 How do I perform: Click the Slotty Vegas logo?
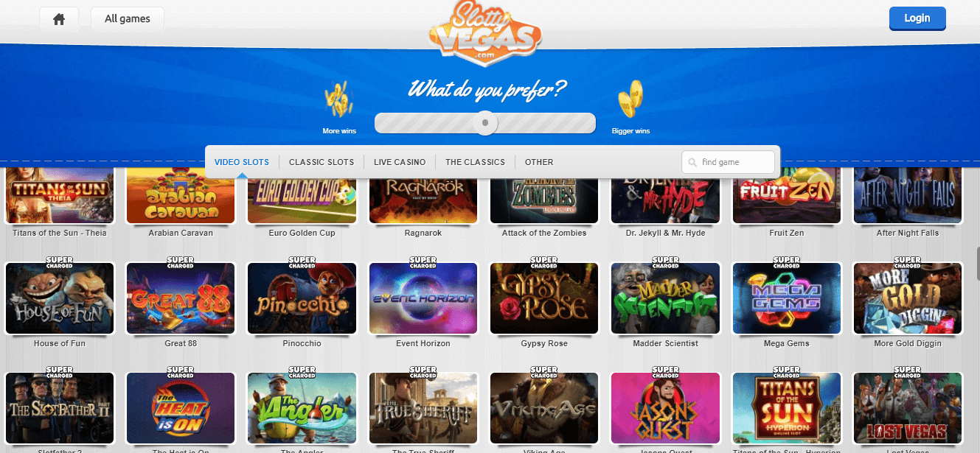click(x=485, y=32)
